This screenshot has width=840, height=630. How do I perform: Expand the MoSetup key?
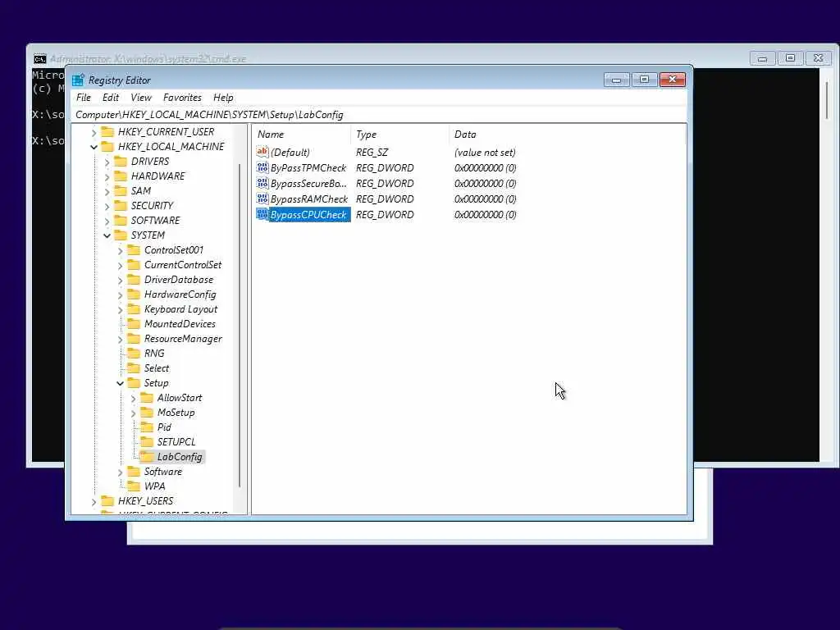click(x=134, y=413)
